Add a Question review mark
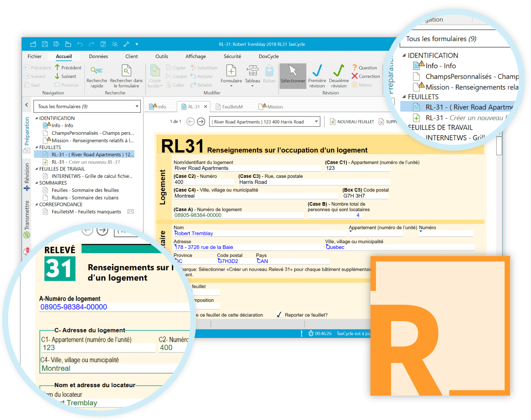The width and height of the screenshot is (531, 420). point(364,68)
